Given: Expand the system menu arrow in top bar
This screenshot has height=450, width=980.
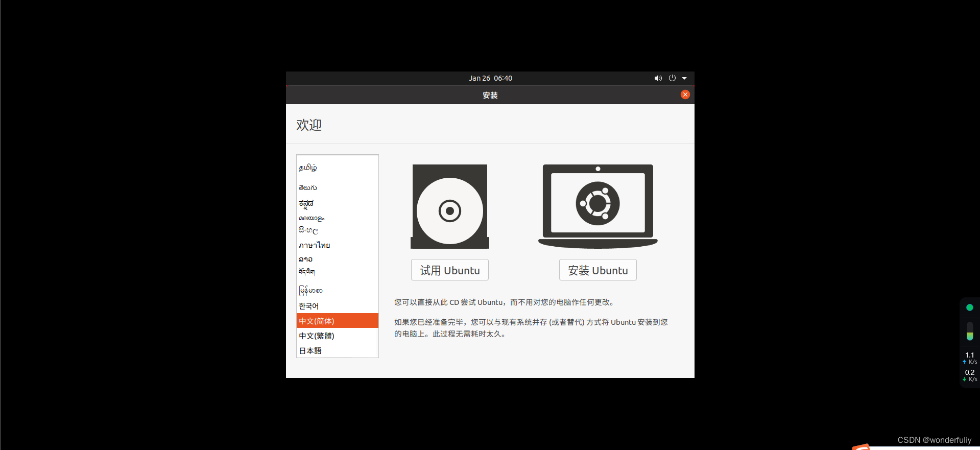Looking at the screenshot, I should (684, 78).
